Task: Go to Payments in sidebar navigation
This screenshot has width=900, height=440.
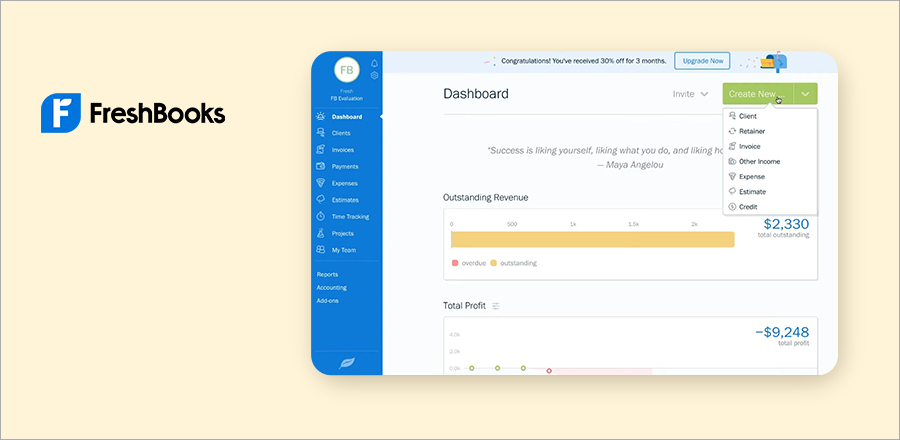Action: click(x=345, y=166)
